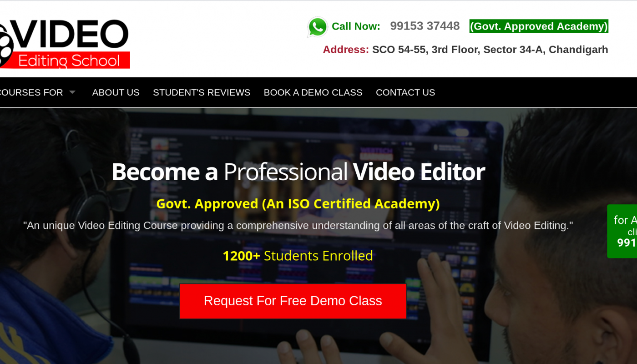Click the phone number 99153 37448

pos(425,26)
